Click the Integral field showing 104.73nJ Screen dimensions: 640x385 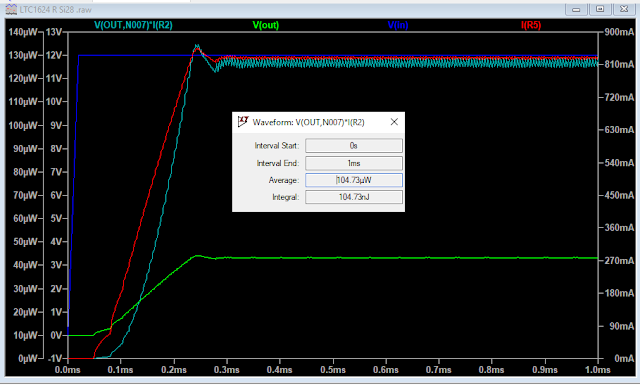354,197
